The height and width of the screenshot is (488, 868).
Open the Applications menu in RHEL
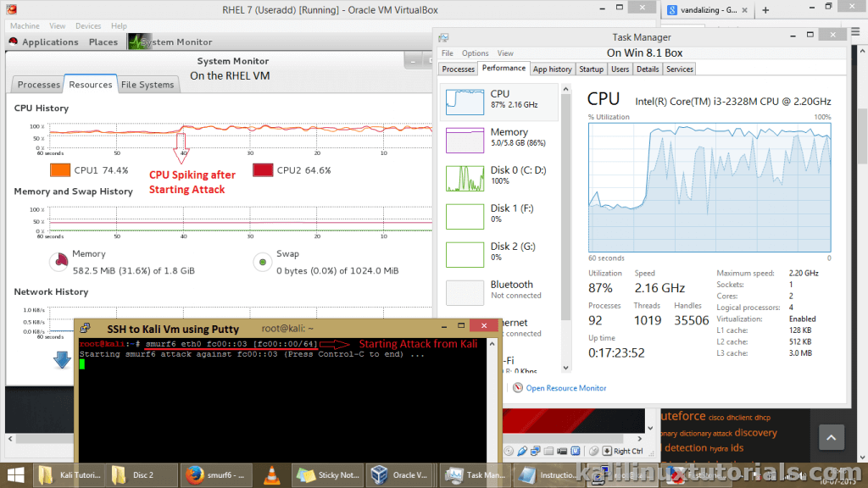click(43, 42)
